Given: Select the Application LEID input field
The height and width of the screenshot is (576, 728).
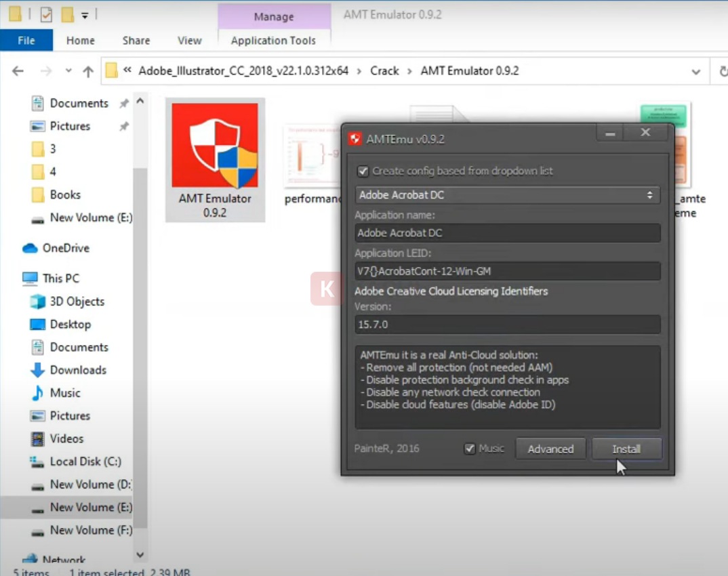Looking at the screenshot, I should point(507,270).
